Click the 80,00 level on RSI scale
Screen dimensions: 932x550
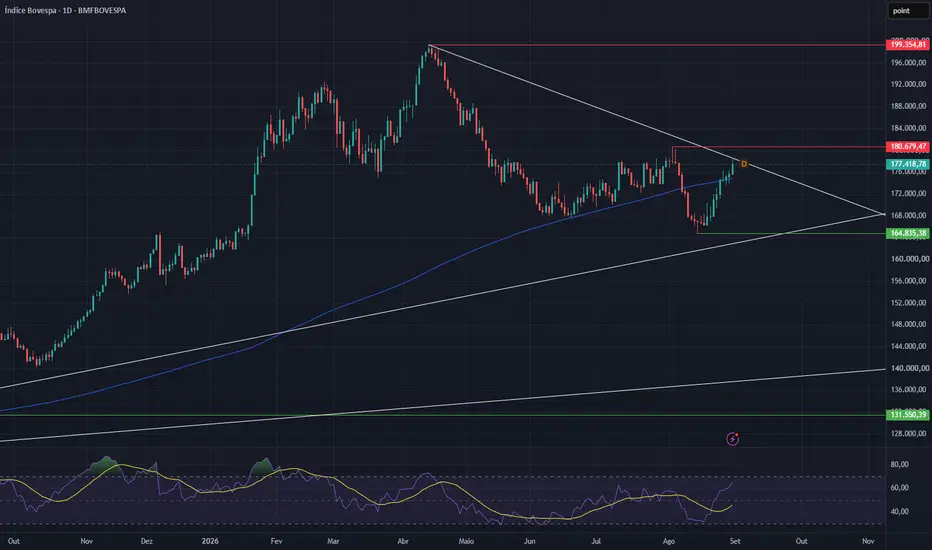pyautogui.click(x=899, y=464)
